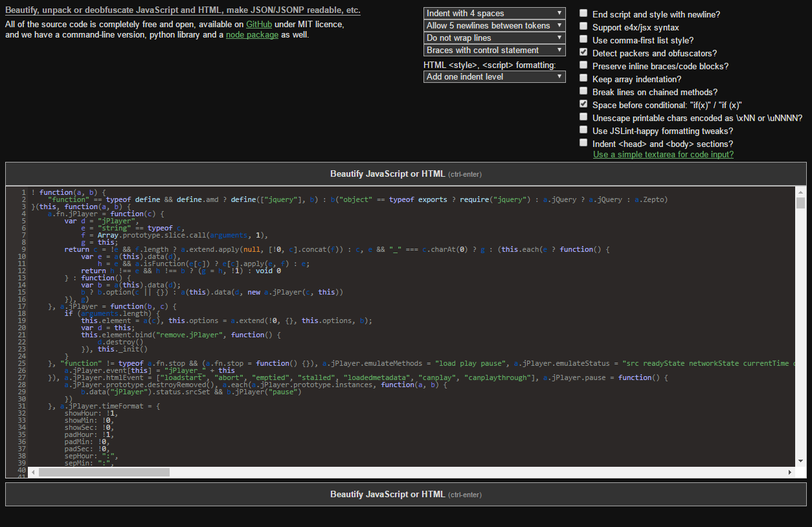Enable 'Unescape printable chars encoded' checkbox
Image resolution: width=812 pixels, height=527 pixels.
[584, 117]
